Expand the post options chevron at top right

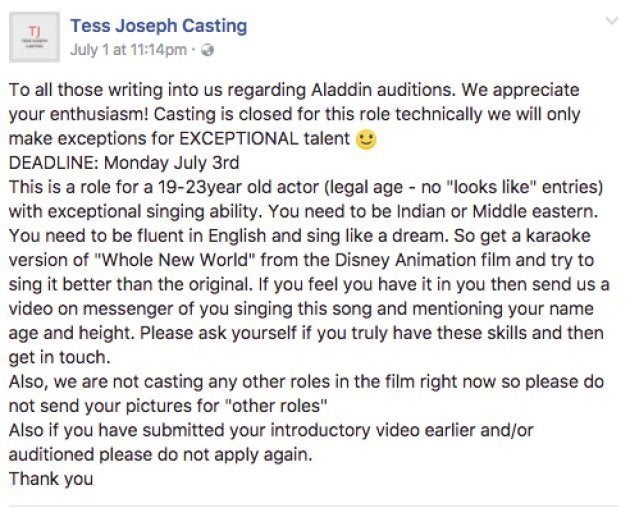tap(612, 21)
